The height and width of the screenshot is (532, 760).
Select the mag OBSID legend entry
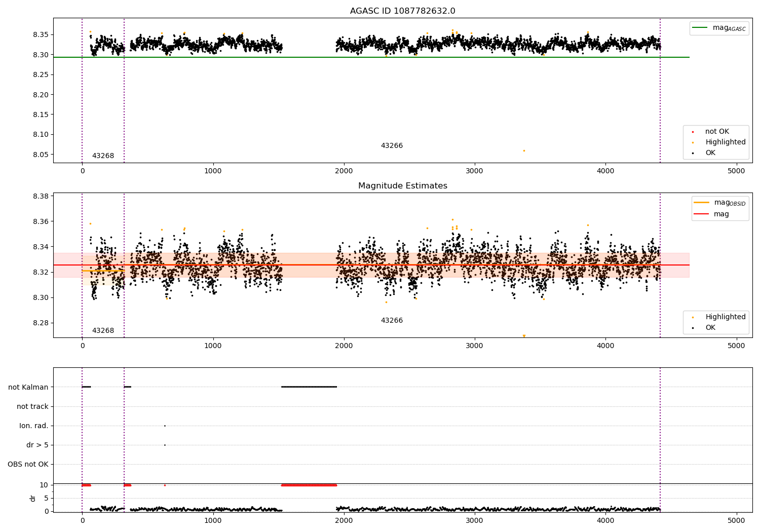pyautogui.click(x=720, y=203)
